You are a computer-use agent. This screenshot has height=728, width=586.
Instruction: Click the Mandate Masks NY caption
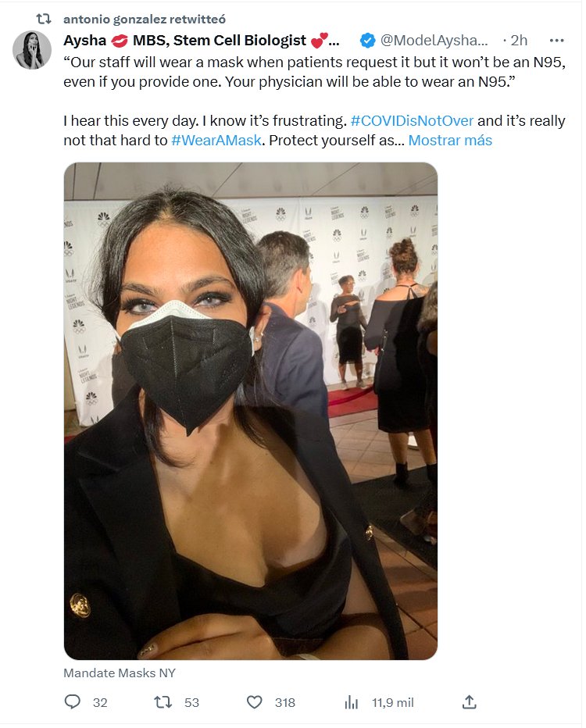point(120,673)
